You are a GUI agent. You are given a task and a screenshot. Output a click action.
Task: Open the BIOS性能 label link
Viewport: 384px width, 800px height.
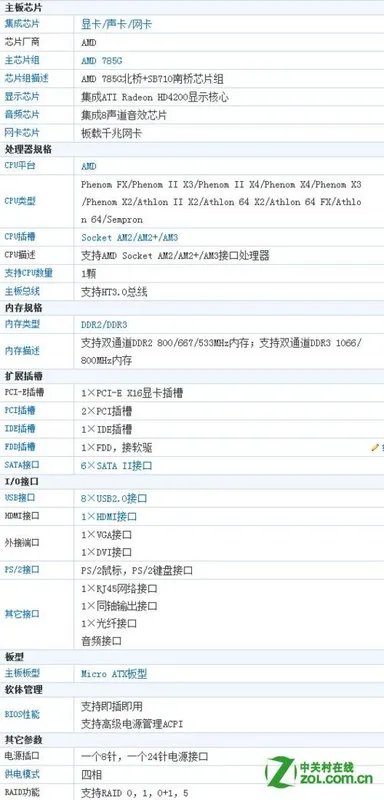pyautogui.click(x=22, y=714)
